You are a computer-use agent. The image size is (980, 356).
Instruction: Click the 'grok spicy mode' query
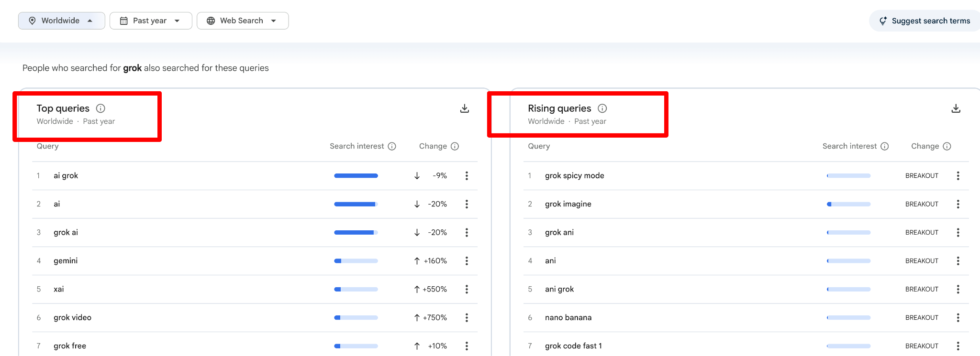click(x=575, y=176)
